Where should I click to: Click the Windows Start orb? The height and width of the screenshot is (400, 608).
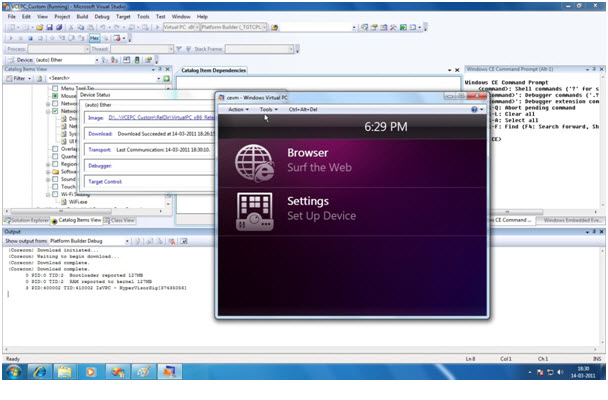point(14,372)
